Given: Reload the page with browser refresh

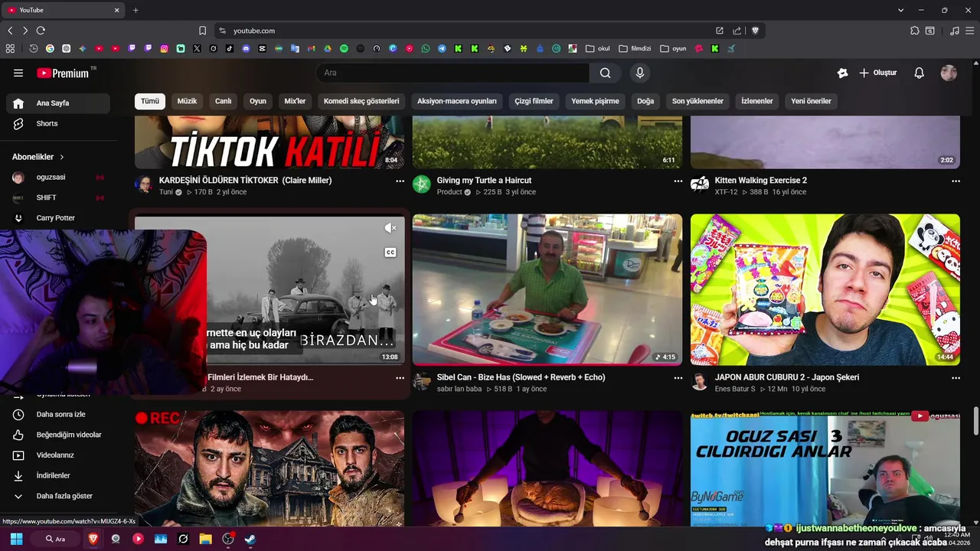Looking at the screenshot, I should (x=41, y=31).
